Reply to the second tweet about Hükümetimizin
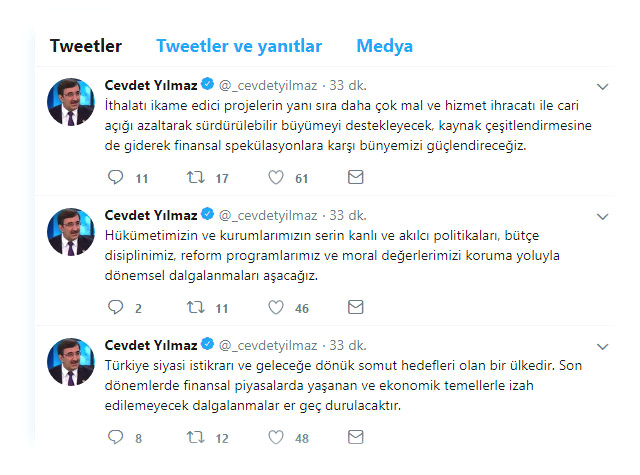The width and height of the screenshot is (640, 475). (115, 308)
